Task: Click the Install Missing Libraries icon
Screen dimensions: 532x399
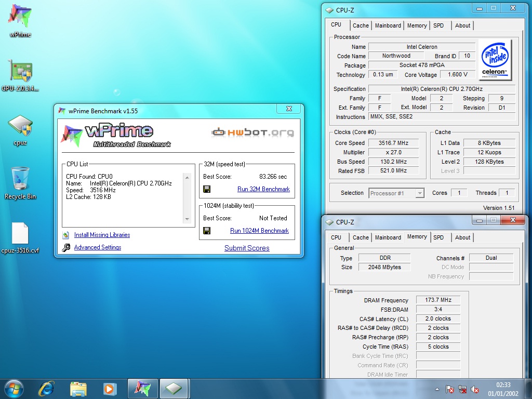Action: tap(66, 235)
